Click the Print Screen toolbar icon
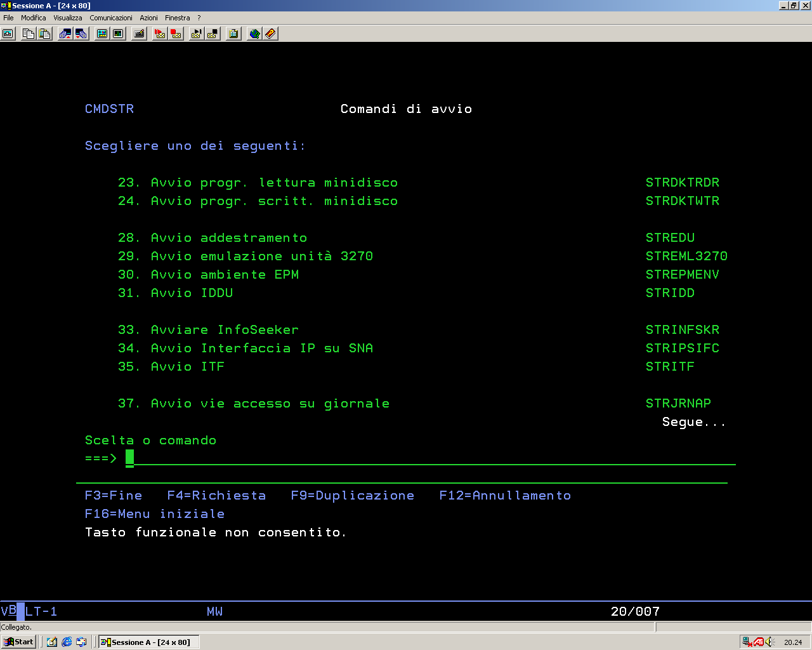Image resolution: width=812 pixels, height=650 pixels. tap(8, 34)
